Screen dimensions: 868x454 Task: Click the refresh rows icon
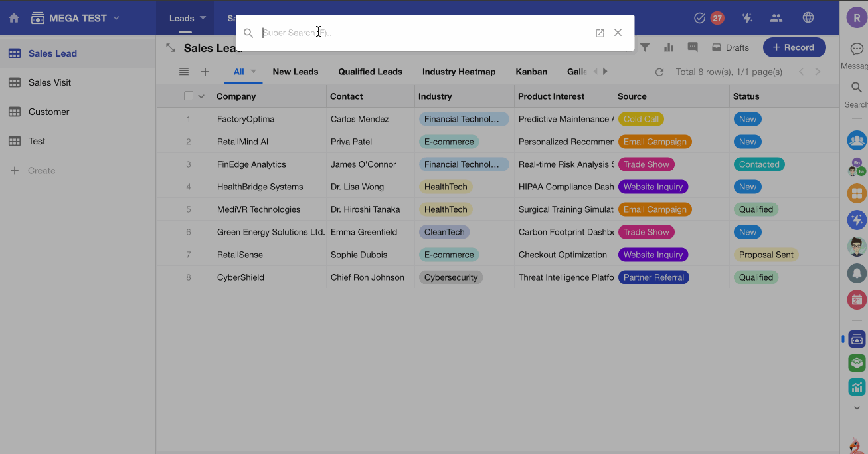tap(659, 72)
